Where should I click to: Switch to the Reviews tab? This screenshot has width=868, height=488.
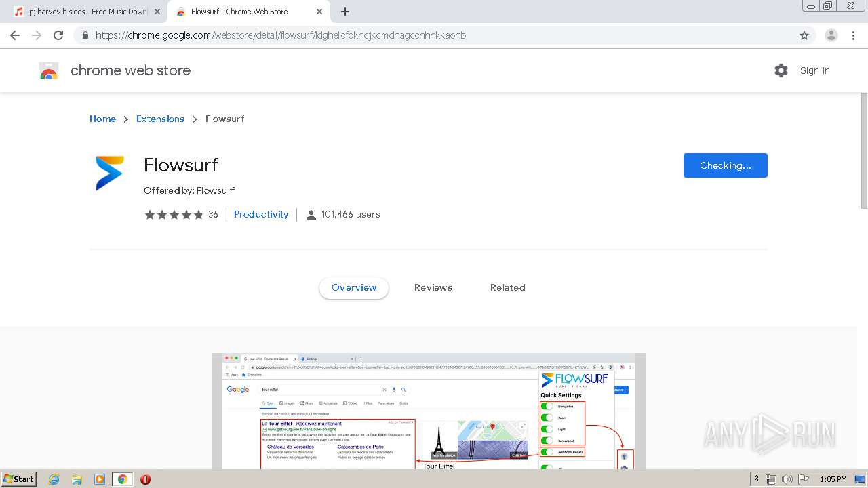pos(433,287)
